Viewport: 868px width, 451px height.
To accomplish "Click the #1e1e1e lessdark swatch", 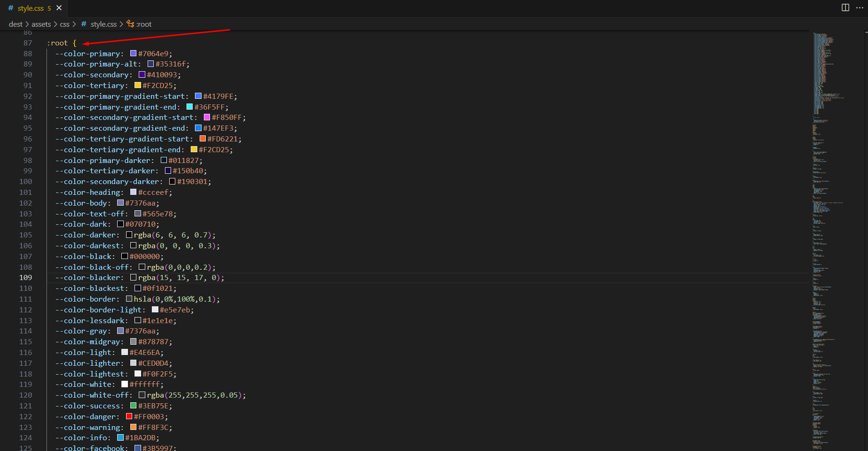I will tap(138, 320).
